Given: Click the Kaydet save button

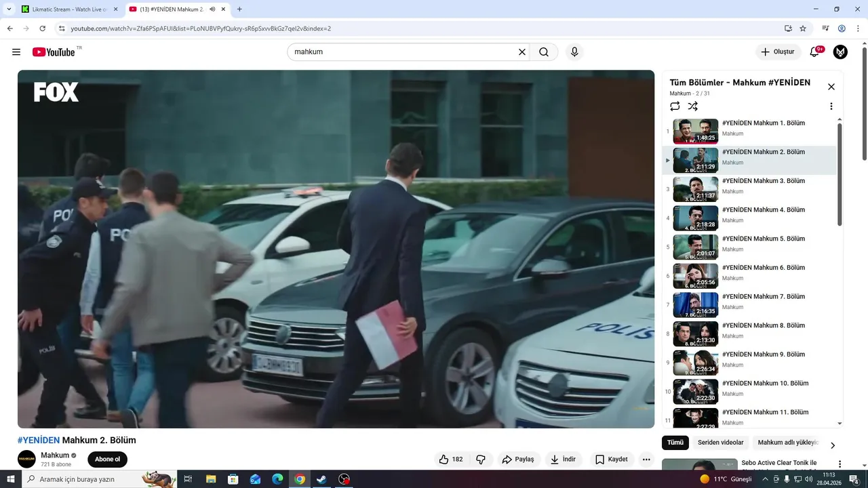Looking at the screenshot, I should pyautogui.click(x=612, y=460).
